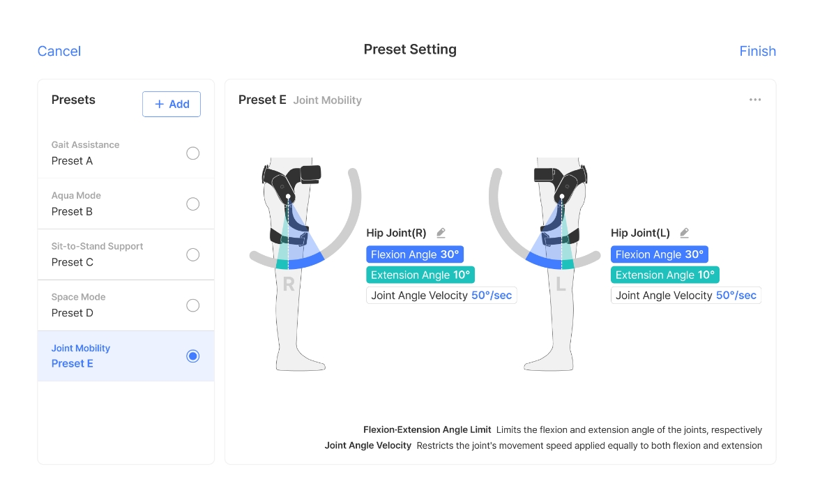Image resolution: width=813 pixels, height=504 pixels.
Task: Click the pencil edit icon beside Hip Joint(L)
Action: pyautogui.click(x=685, y=233)
